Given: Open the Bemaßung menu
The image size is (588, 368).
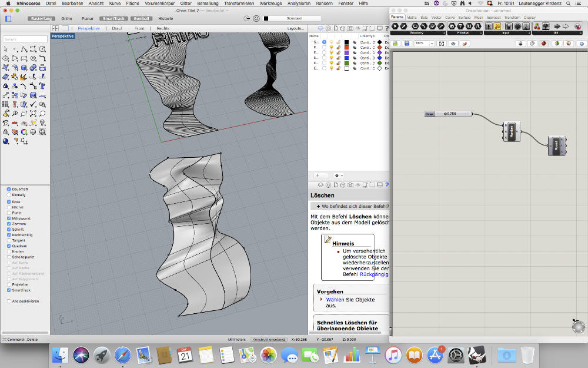Looking at the screenshot, I should pyautogui.click(x=208, y=3).
